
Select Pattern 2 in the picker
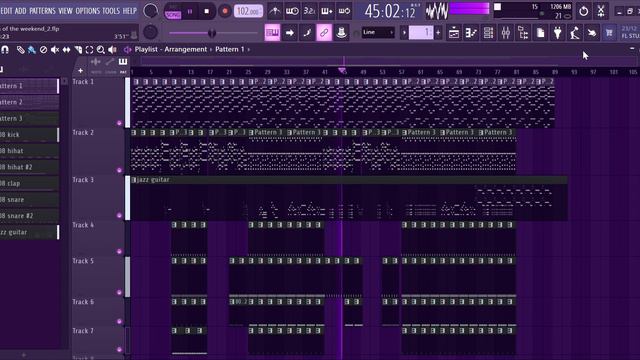click(29, 102)
